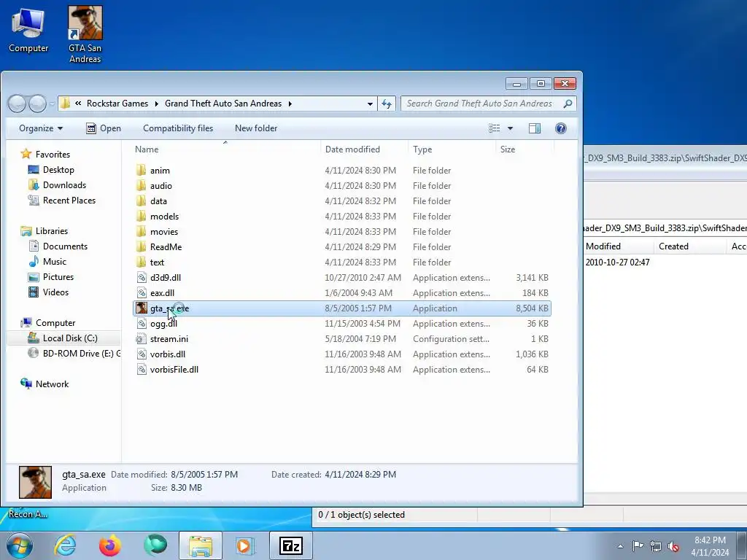Click the muted volume tray icon

673,546
